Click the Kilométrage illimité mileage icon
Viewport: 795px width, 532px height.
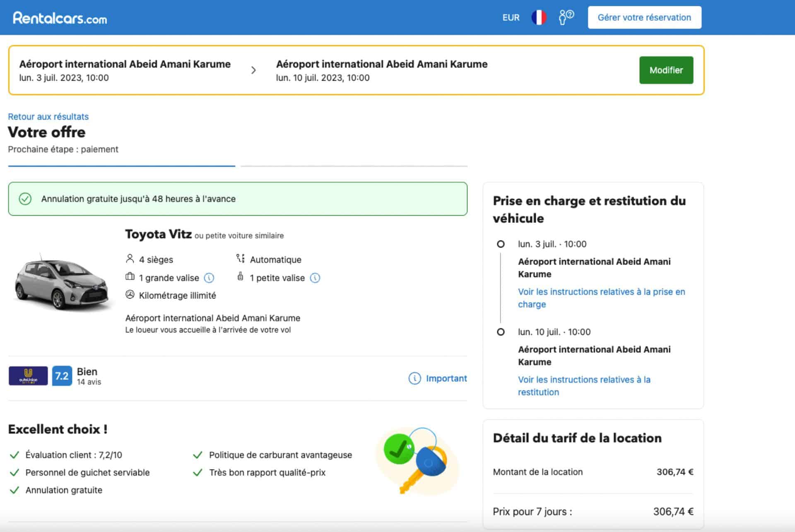tap(130, 295)
